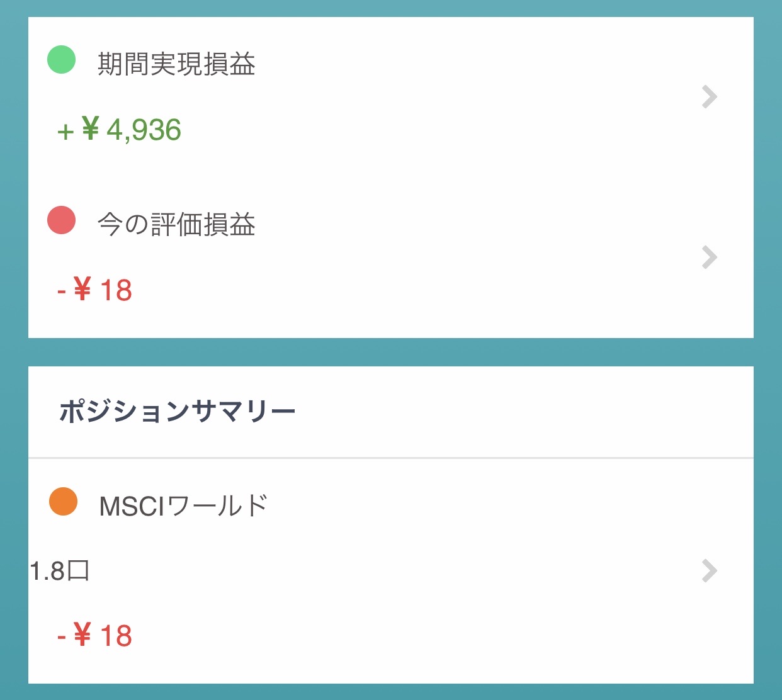Click the 1.8口 quantity text

pos(59,572)
